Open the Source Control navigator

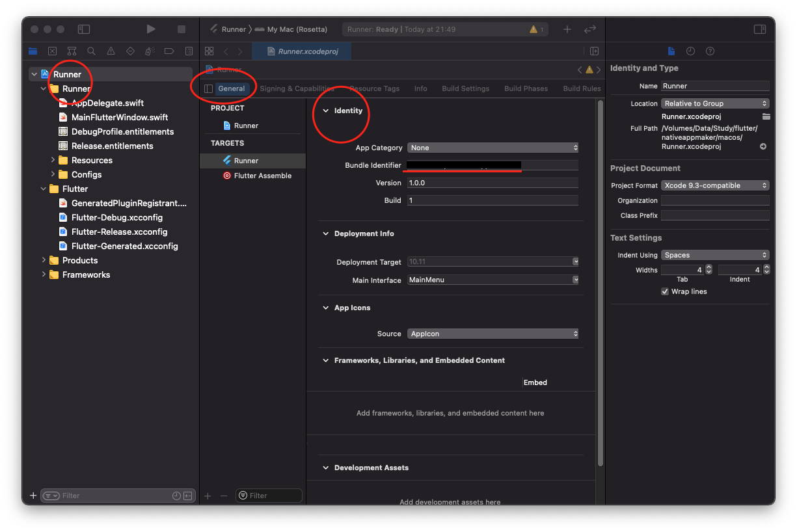click(53, 51)
